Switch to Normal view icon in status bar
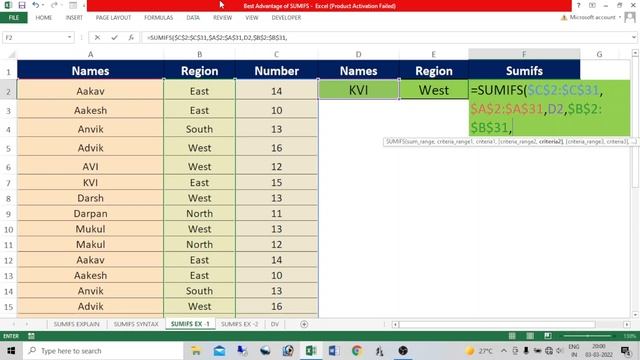Image resolution: width=640 pixels, height=360 pixels. [512, 336]
